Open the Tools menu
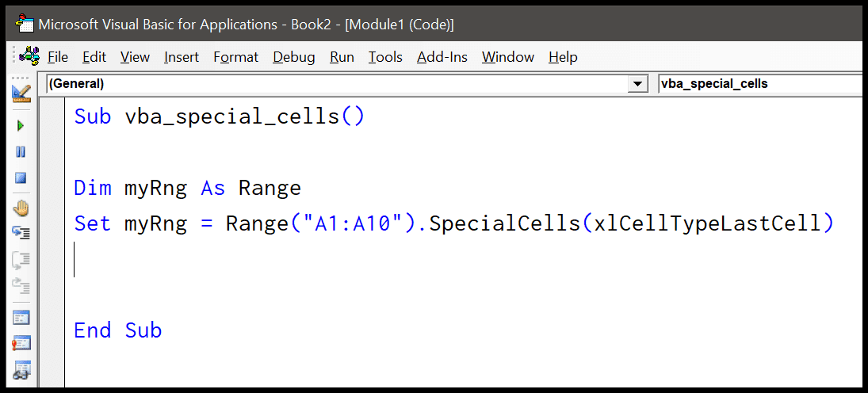This screenshot has width=868, height=393. (385, 57)
